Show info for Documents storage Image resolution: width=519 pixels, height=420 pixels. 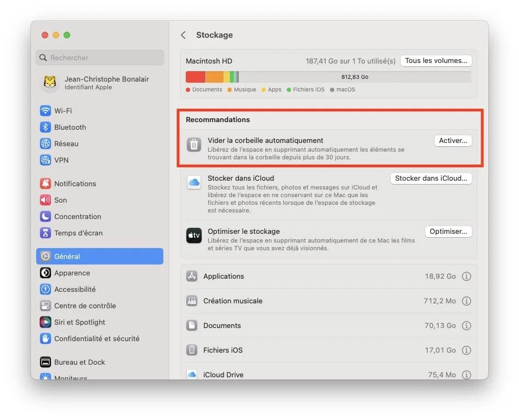coord(466,326)
